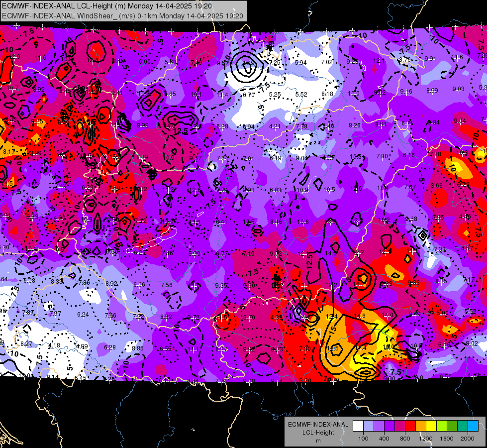Click the 7.87 grid value
487x448 pixels.
tap(28, 312)
